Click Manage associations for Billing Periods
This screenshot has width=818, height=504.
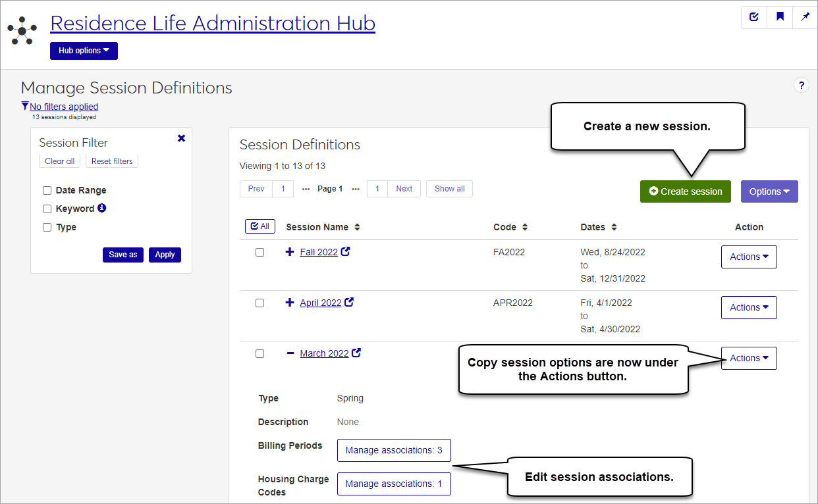pos(394,451)
